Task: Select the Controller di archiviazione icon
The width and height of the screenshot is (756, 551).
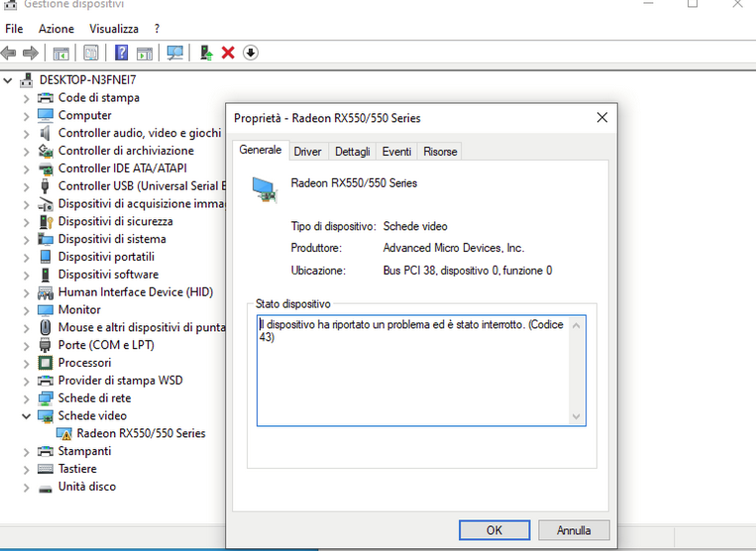Action: [x=46, y=151]
